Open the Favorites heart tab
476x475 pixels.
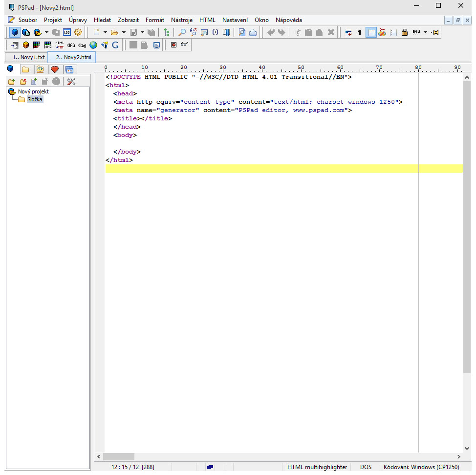(x=55, y=69)
